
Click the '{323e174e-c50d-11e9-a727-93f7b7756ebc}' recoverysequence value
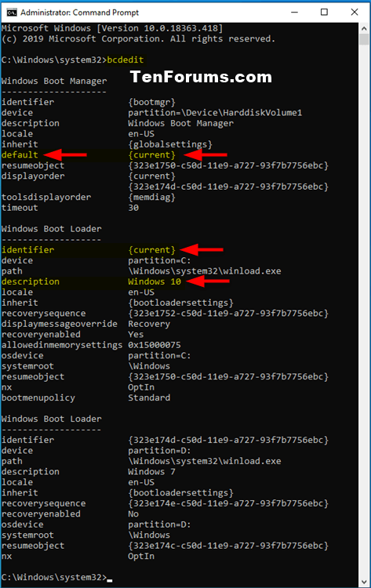[228, 503]
